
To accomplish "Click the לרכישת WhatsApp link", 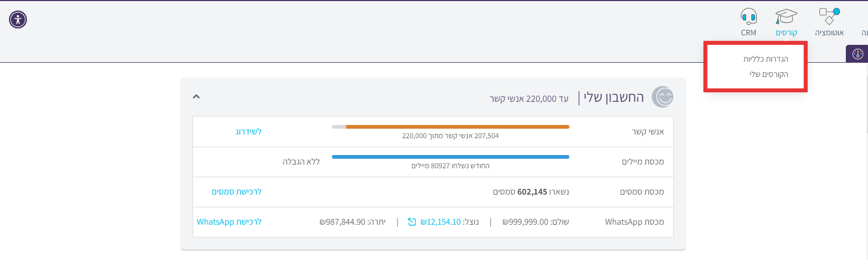I will click(229, 222).
